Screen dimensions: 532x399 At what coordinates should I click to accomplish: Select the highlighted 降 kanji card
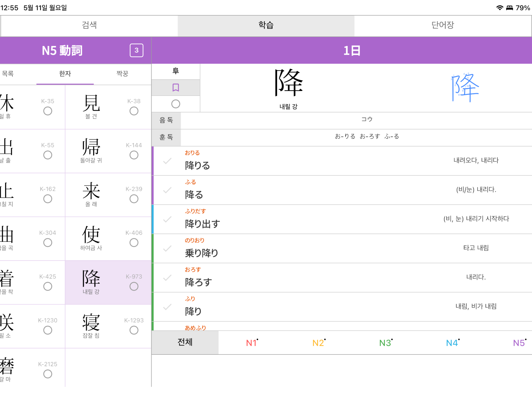pyautogui.click(x=108, y=282)
